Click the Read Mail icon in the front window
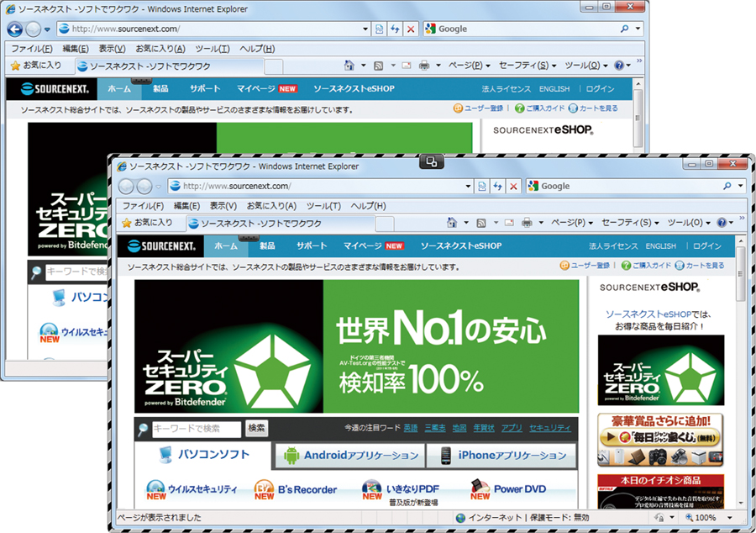The image size is (756, 533). pos(509,223)
